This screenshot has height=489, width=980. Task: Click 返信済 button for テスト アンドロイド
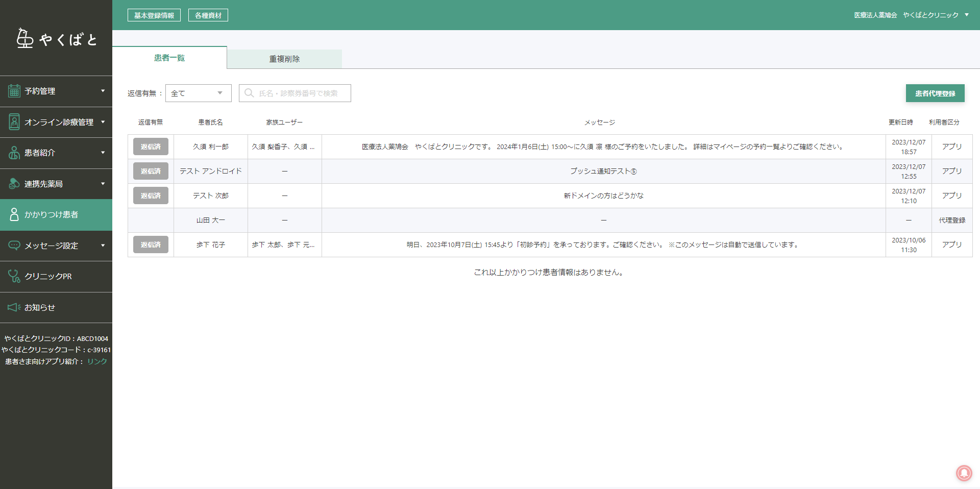pyautogui.click(x=151, y=171)
